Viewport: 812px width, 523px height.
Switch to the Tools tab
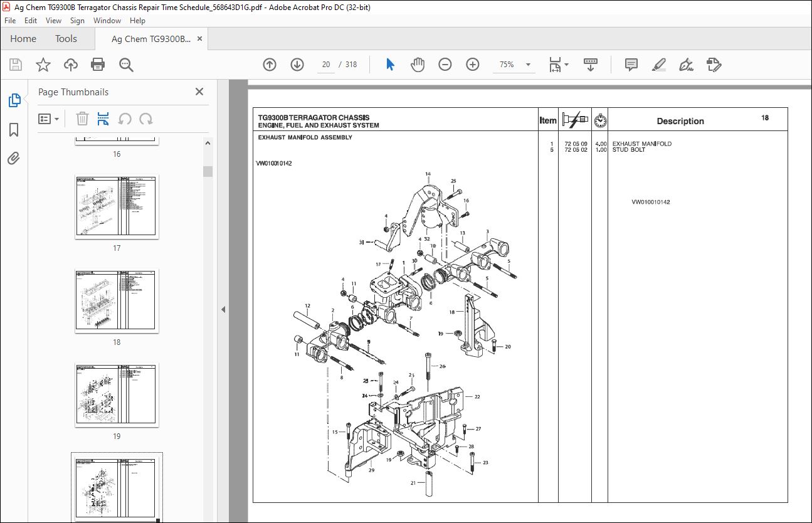pos(66,39)
